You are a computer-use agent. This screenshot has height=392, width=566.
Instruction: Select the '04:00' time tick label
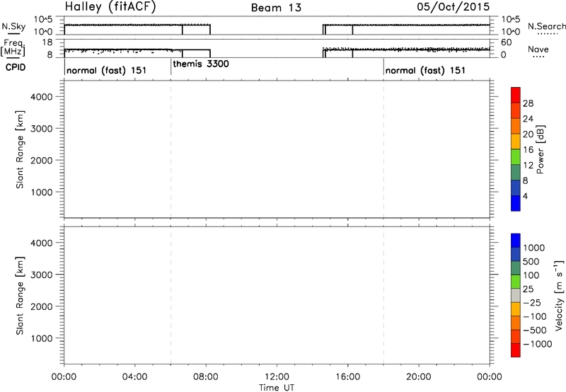click(134, 377)
